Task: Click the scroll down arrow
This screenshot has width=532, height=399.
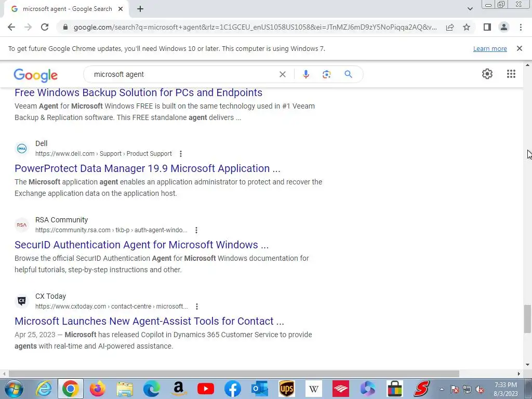Action: [x=527, y=365]
